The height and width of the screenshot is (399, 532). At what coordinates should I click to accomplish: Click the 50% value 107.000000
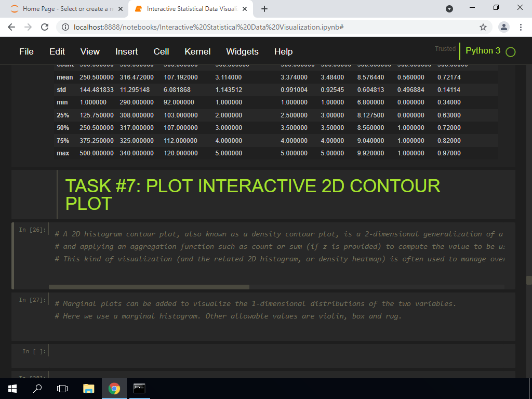[180, 128]
